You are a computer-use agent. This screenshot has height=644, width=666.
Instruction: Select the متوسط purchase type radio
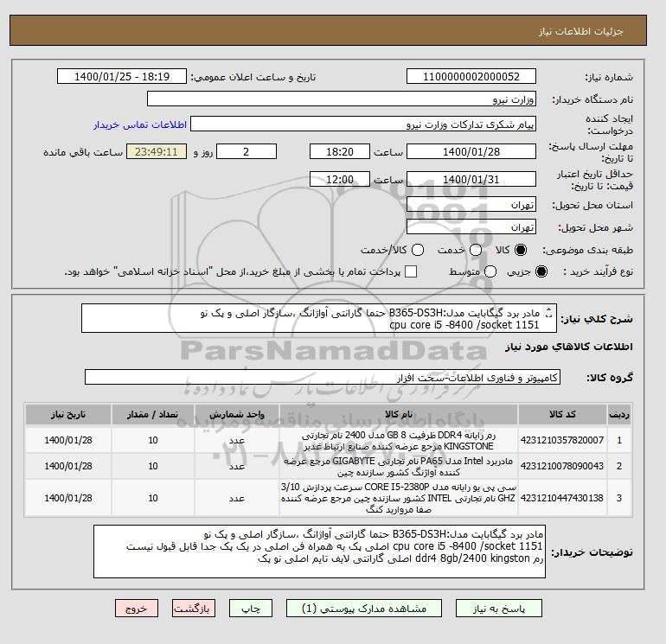490,271
